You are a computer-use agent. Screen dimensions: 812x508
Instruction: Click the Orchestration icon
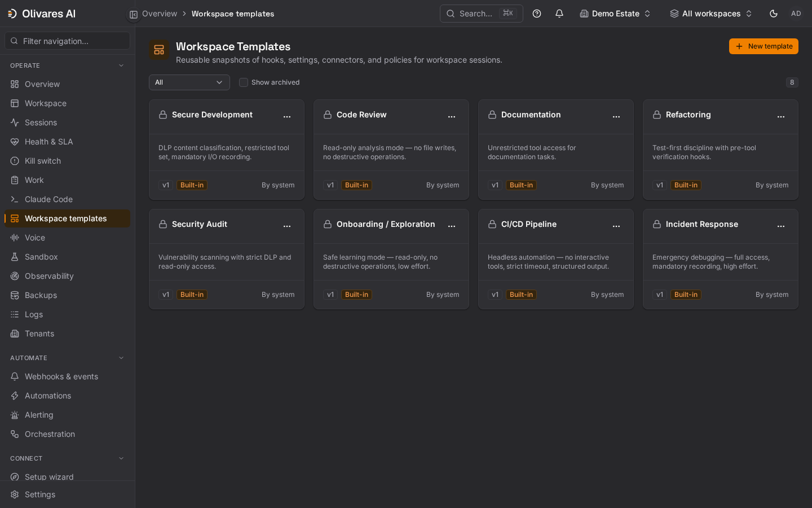[x=15, y=434]
